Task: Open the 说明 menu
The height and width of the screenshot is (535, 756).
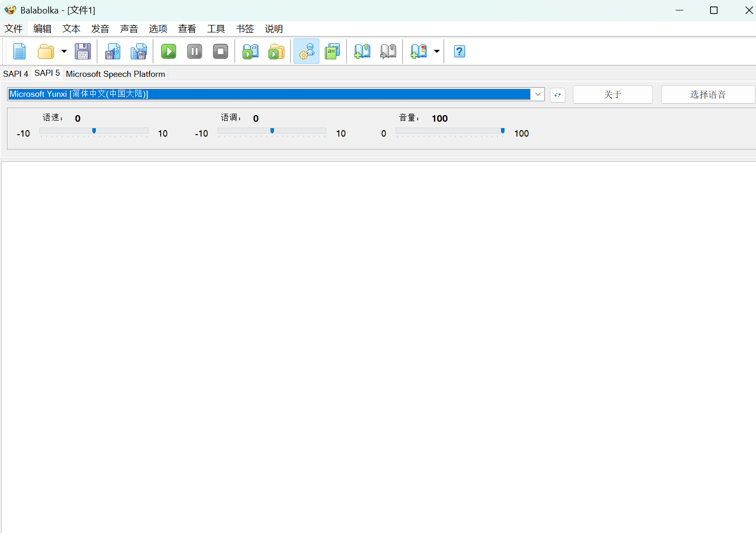Action: tap(274, 29)
